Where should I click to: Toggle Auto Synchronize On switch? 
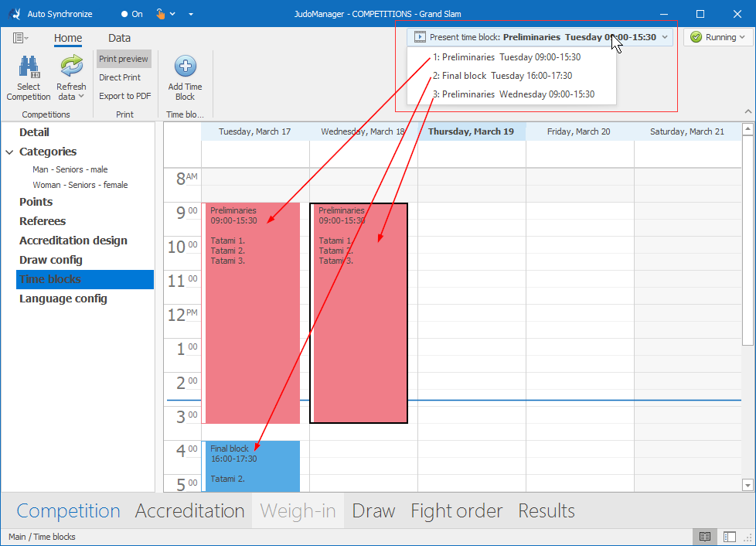pos(131,14)
